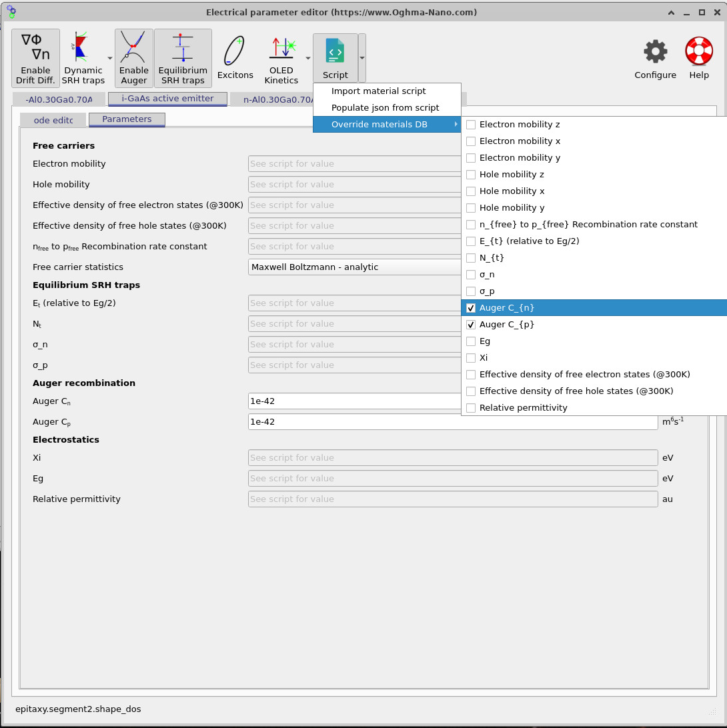Image resolution: width=727 pixels, height=728 pixels.
Task: Open Dynamic SRH traps tool
Action: 83,58
